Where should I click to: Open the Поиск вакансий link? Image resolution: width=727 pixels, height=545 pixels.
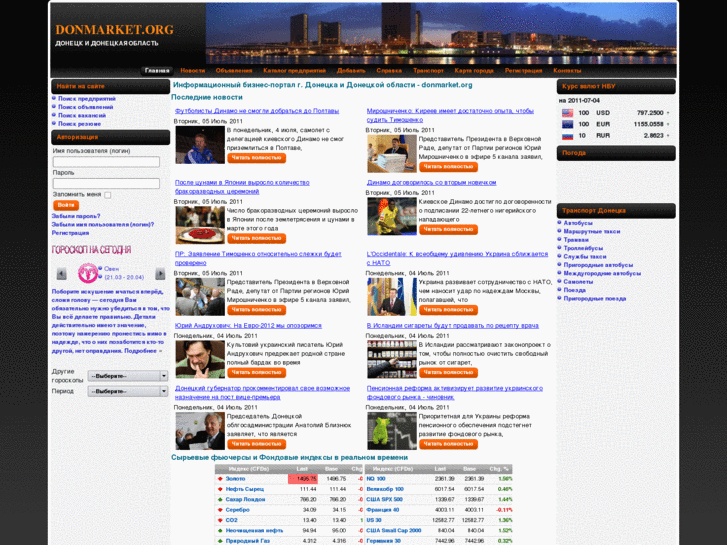click(x=82, y=115)
